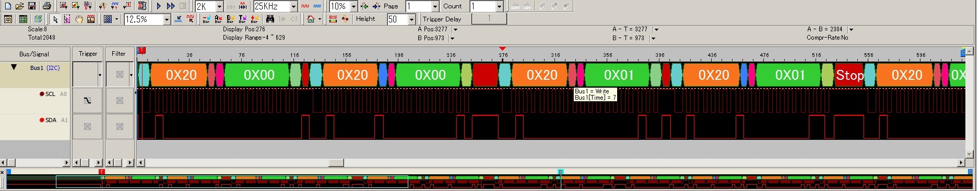The height and width of the screenshot is (191, 980).
Task: Click the B bar marker in the overview strip
Action: [x=560, y=172]
